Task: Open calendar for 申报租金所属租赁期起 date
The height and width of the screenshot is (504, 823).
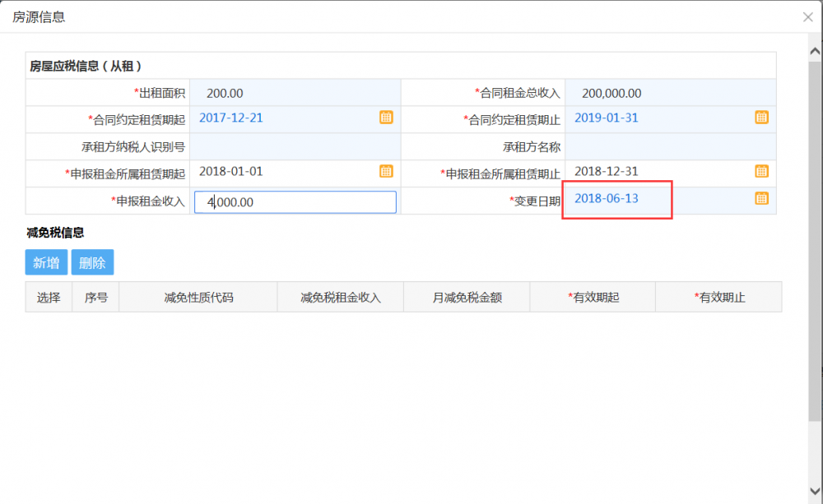Action: 386,171
